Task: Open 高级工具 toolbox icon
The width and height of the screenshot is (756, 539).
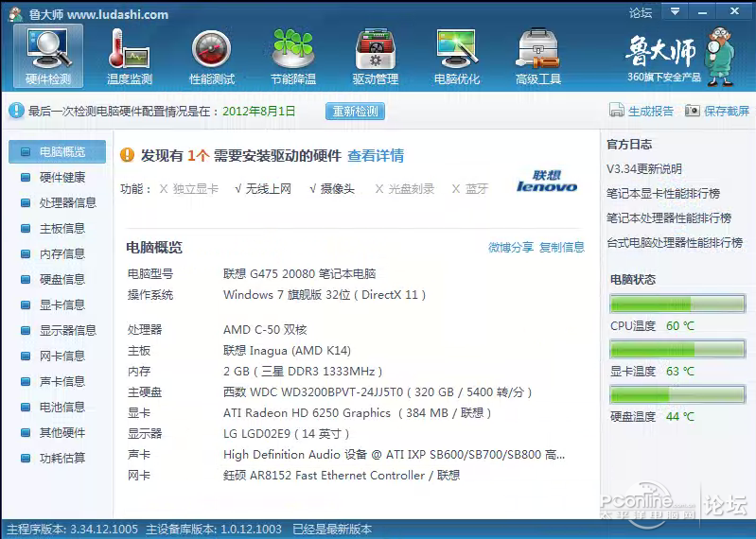Action: pyautogui.click(x=538, y=57)
